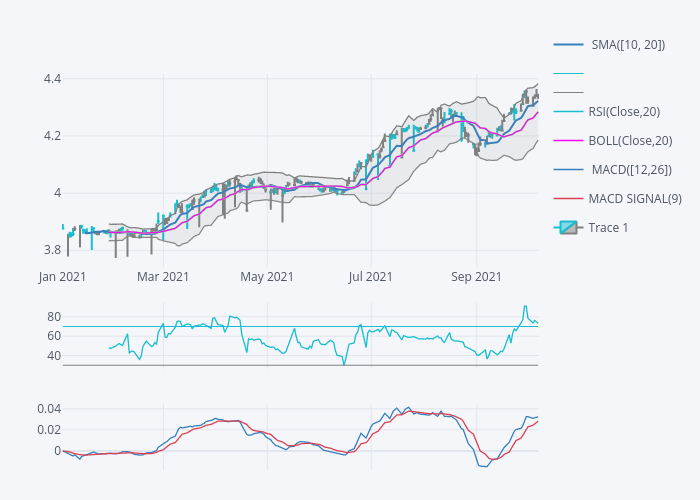Hide the RSI(Close,20) trace via legend
This screenshot has height=500, width=700.
click(624, 111)
